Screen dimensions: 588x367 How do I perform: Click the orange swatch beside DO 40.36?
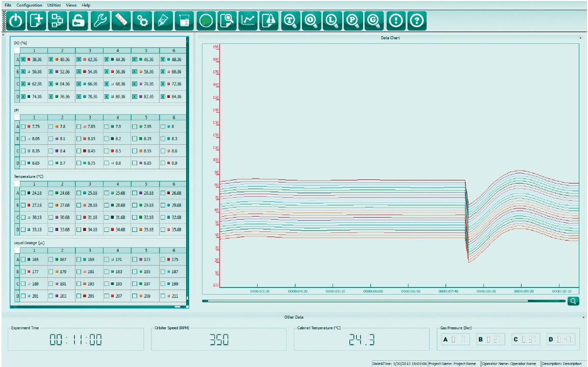click(x=57, y=60)
